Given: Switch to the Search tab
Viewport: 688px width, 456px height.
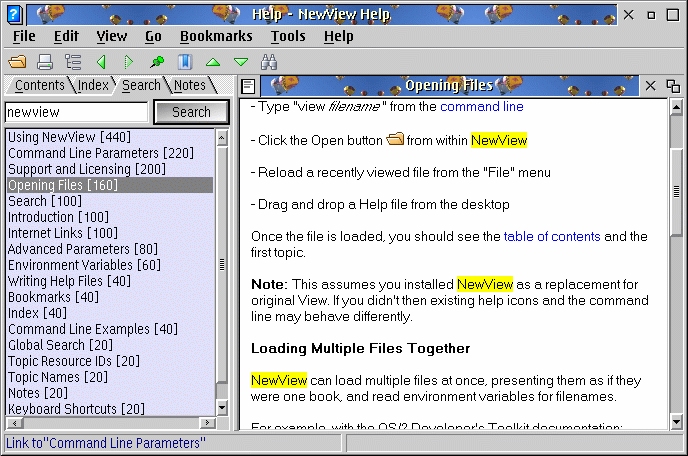Looking at the screenshot, I should coord(141,85).
